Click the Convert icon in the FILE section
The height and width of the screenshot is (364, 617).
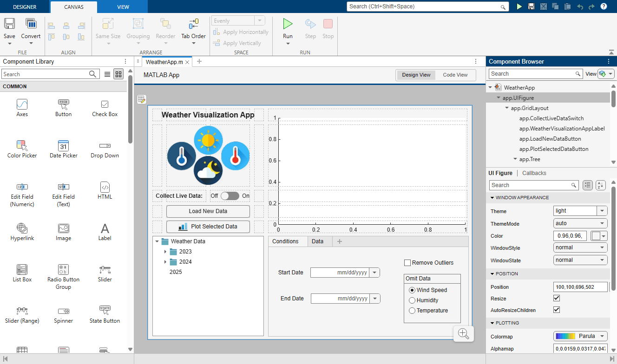tap(31, 24)
